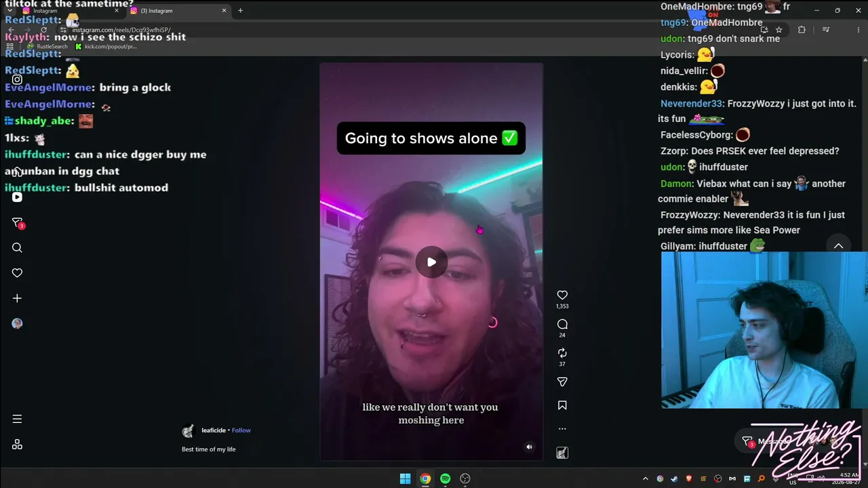This screenshot has height=488, width=868.
Task: Bookmark this page with the star icon
Action: point(778,30)
